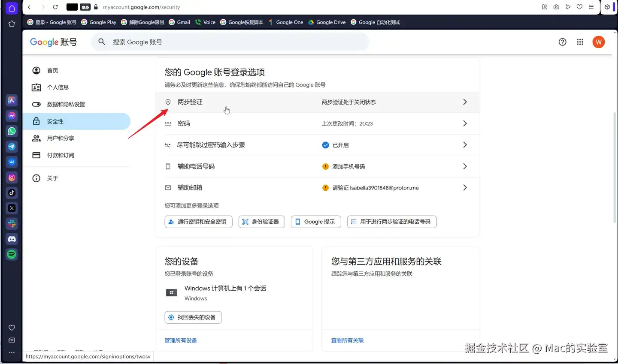Open Telegram in the sidebar
Viewport: 618px width, 364px height.
12,147
